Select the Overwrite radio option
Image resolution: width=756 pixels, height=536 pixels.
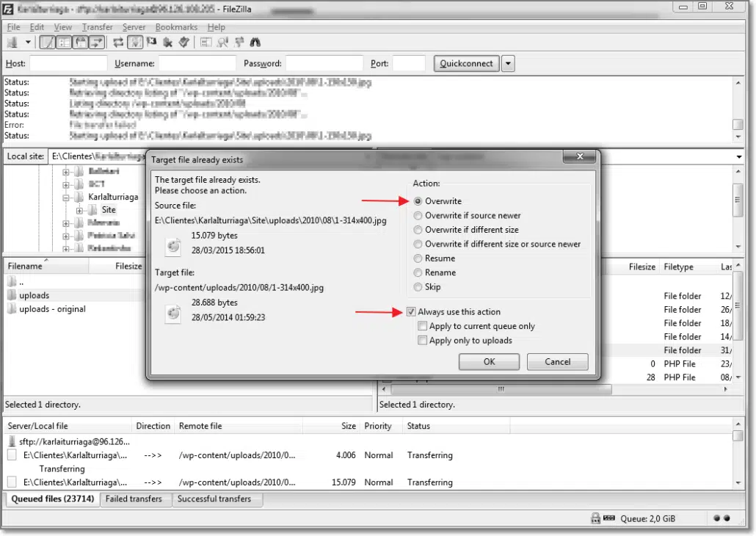(x=418, y=201)
